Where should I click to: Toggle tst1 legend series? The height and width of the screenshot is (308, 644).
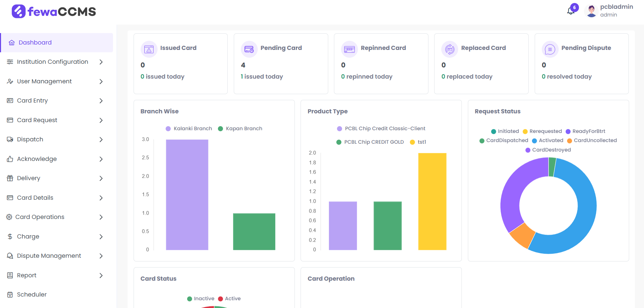click(418, 142)
